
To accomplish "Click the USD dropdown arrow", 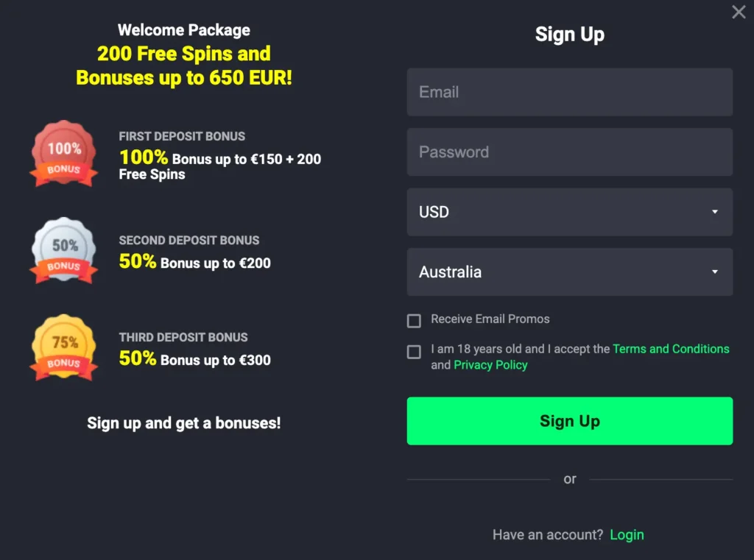I will pyautogui.click(x=714, y=212).
